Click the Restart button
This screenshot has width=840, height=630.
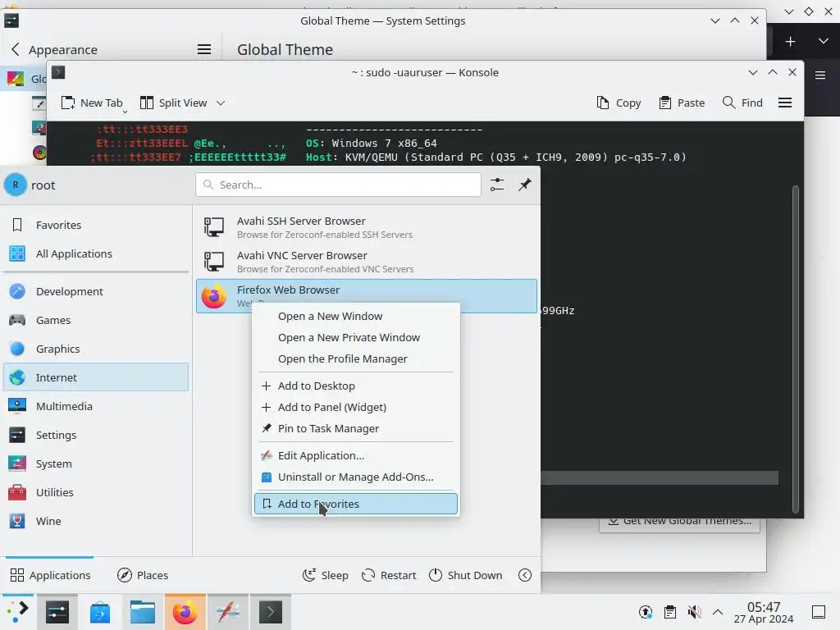pyautogui.click(x=389, y=575)
